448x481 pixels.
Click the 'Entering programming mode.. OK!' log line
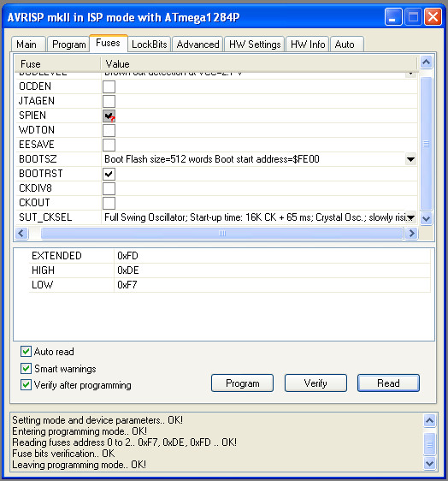click(x=80, y=431)
